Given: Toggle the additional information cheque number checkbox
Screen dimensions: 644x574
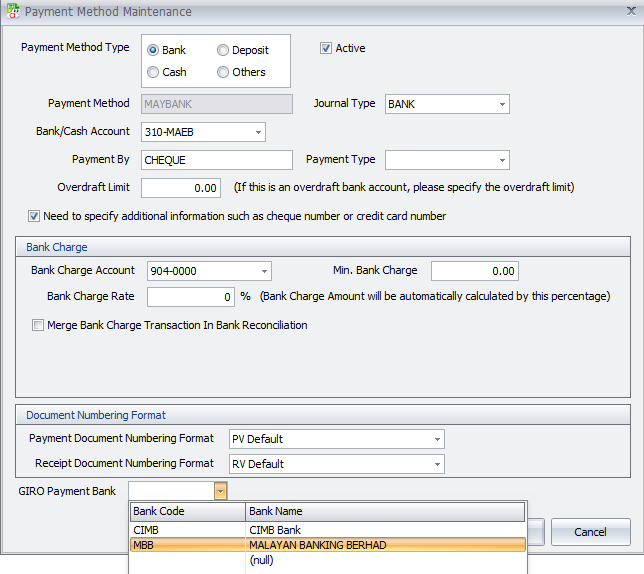Looking at the screenshot, I should point(34,216).
